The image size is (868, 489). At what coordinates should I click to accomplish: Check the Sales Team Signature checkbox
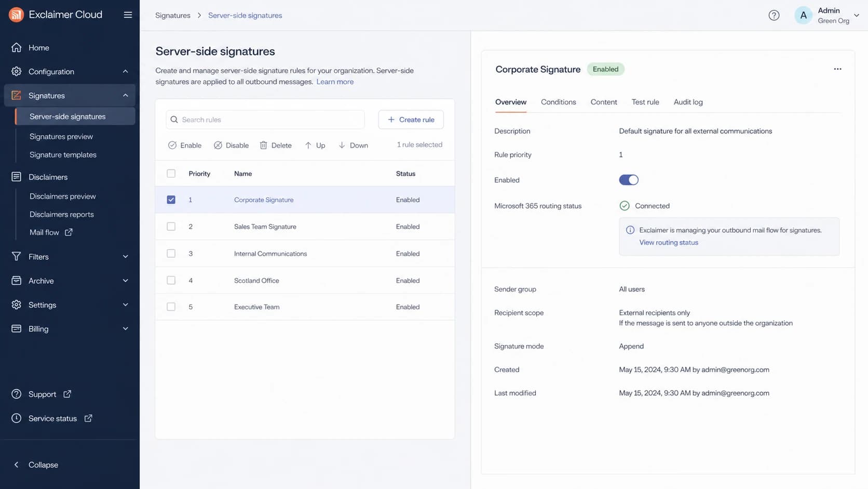point(171,227)
